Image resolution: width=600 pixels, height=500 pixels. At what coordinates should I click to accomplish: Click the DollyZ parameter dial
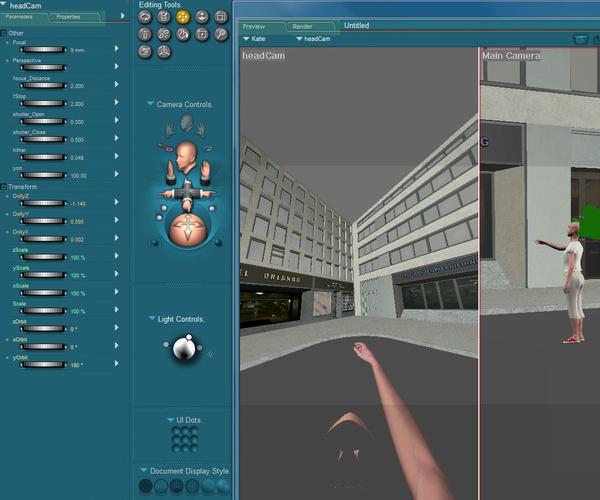(x=43, y=203)
